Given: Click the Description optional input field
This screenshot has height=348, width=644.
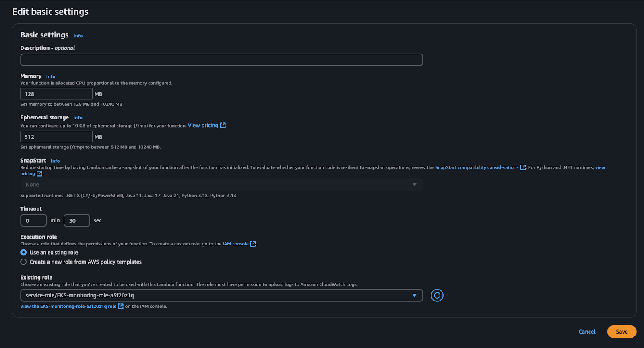Looking at the screenshot, I should click(221, 60).
